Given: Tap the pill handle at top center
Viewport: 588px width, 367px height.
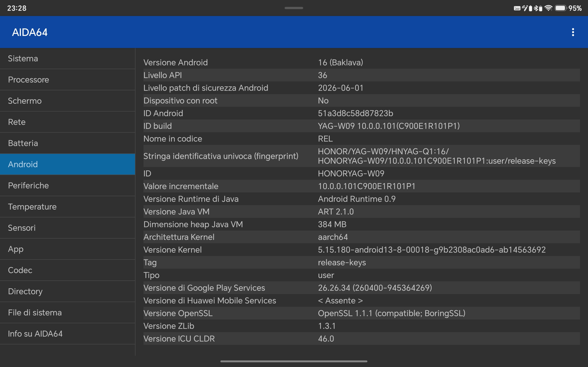Looking at the screenshot, I should pyautogui.click(x=294, y=8).
